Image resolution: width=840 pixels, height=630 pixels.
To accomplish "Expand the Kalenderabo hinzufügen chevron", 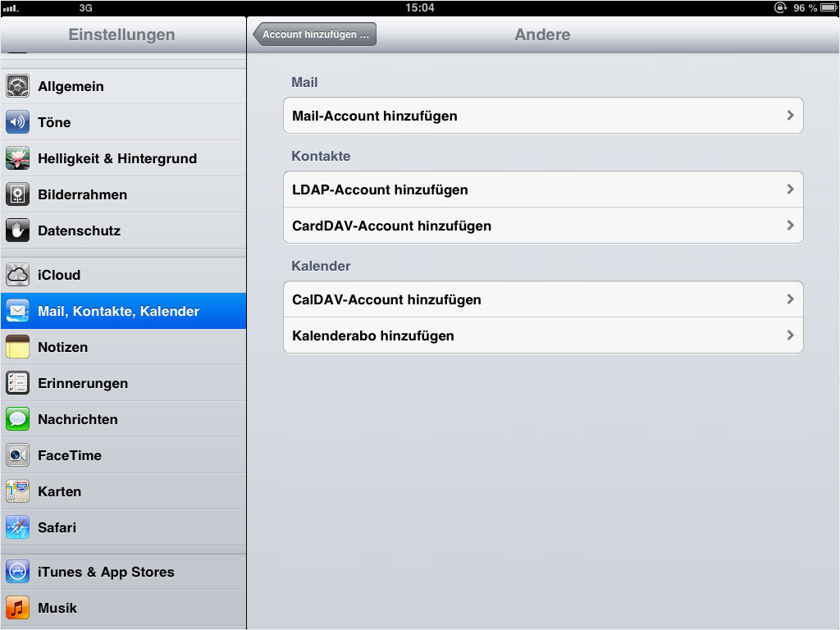I will (x=790, y=336).
